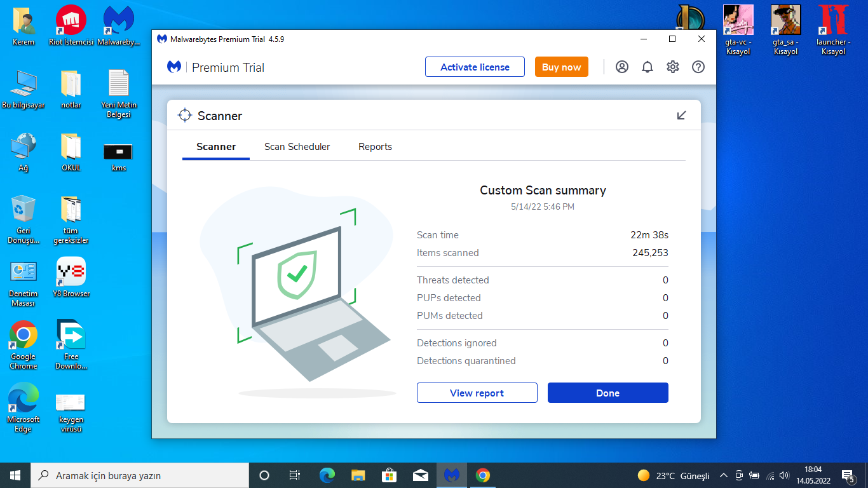Select the gta-vc shortcut on desktop
Viewport: 868px width, 488px height.
tap(738, 30)
